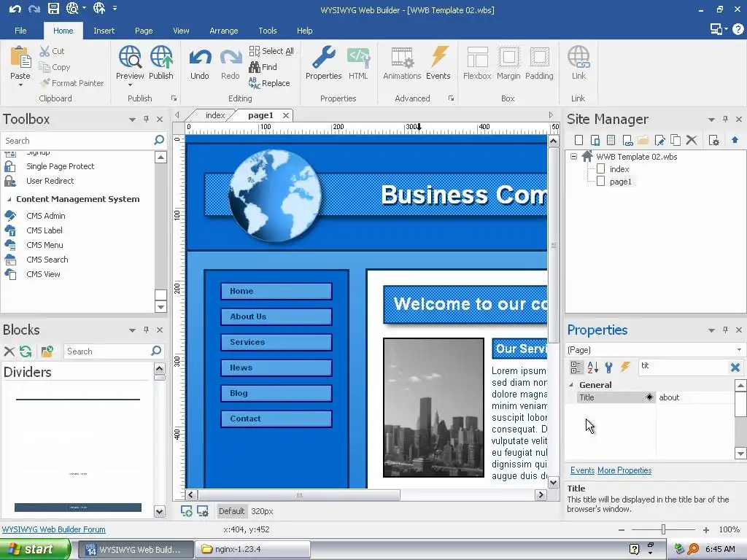Select page1 in Site Manager tree
The width and height of the screenshot is (747, 560).
coord(620,182)
